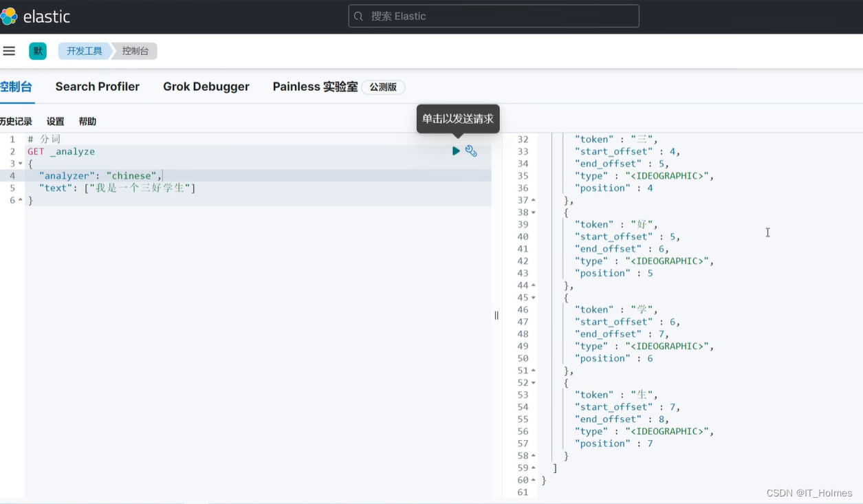Click the "end_offset" : 6 line

click(x=622, y=249)
